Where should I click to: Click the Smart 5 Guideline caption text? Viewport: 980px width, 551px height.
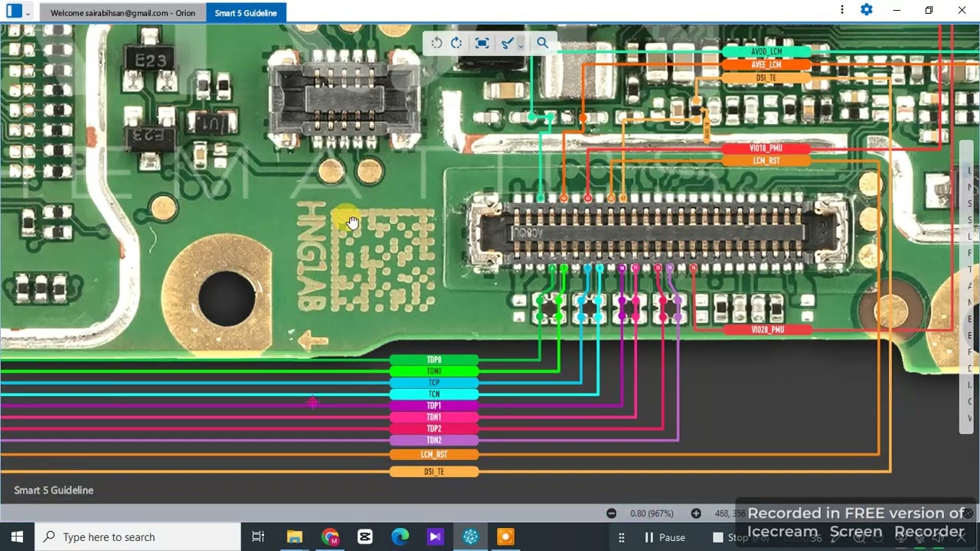click(54, 490)
